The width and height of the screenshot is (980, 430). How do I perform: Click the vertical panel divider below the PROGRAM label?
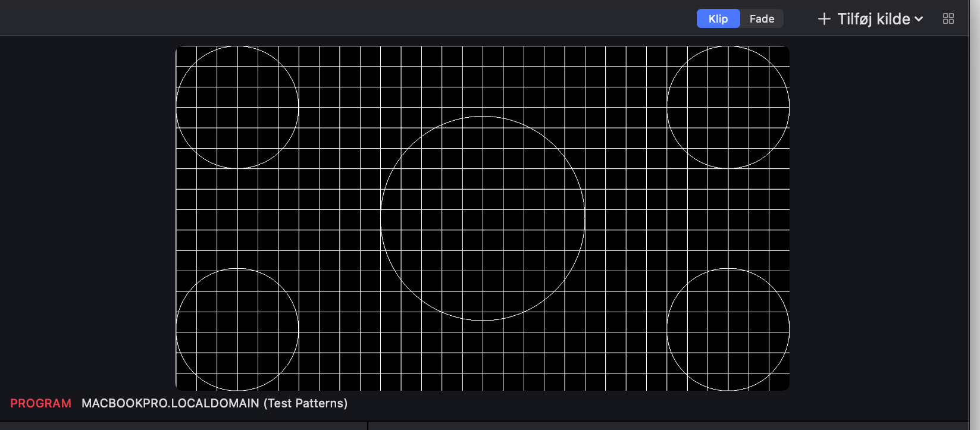[x=368, y=426]
